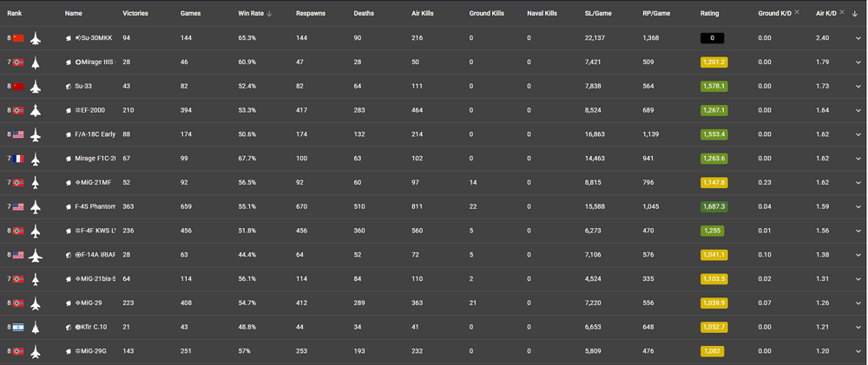Expand the MiG-29G row chevron
This screenshot has width=868, height=365.
pyautogui.click(x=858, y=351)
